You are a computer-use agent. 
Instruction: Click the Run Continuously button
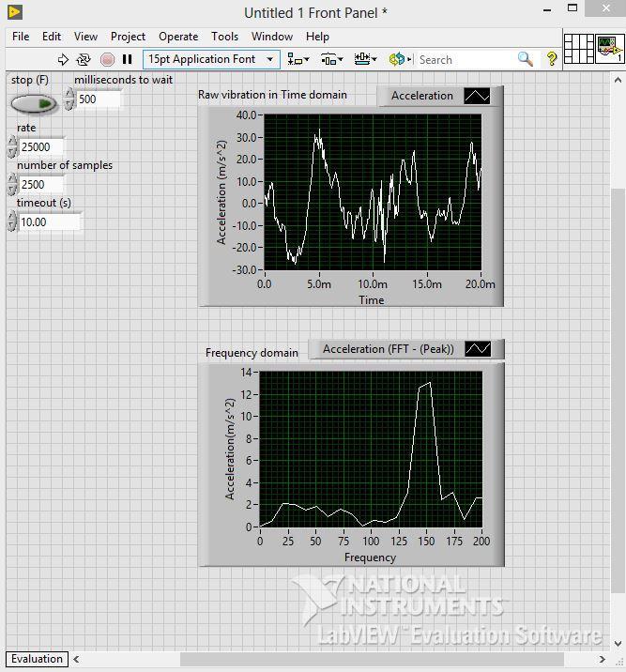point(84,59)
